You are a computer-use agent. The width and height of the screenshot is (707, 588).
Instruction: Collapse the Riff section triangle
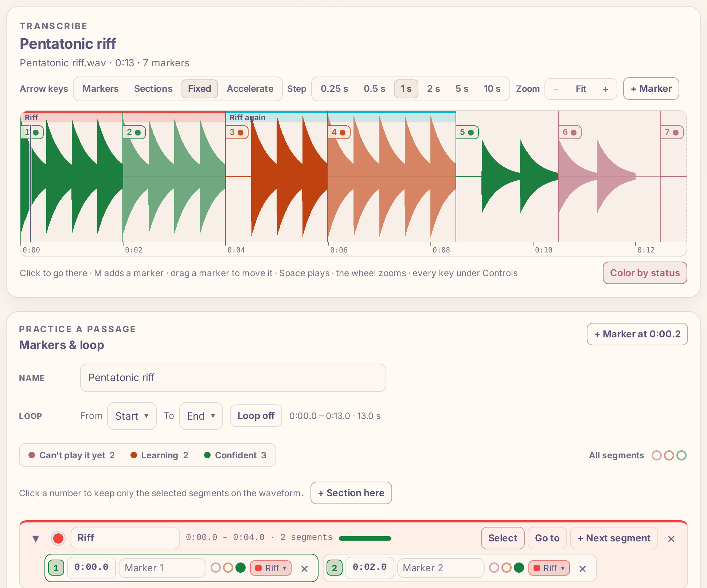point(36,538)
